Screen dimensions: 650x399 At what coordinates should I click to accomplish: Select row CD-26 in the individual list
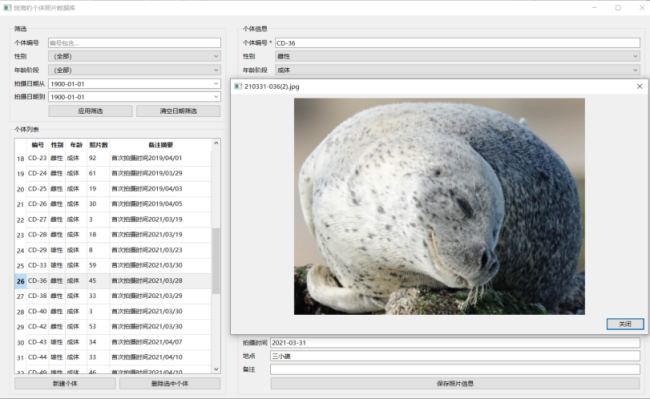click(119, 204)
